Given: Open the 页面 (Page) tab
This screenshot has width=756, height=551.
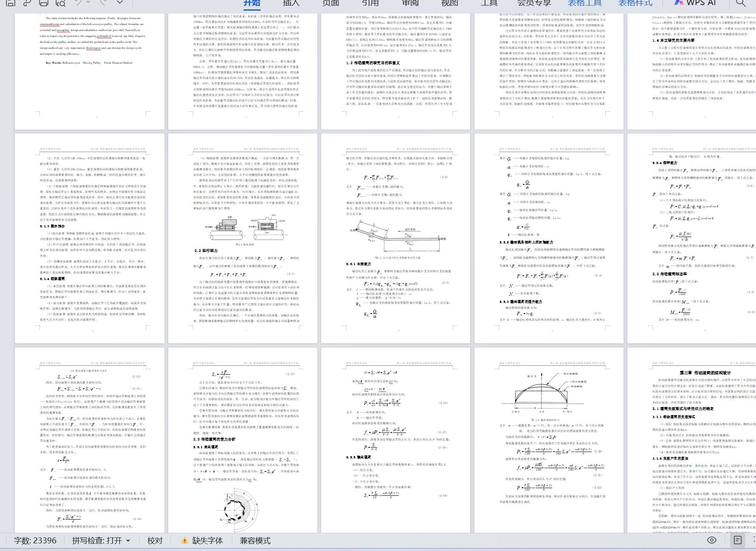Looking at the screenshot, I should coord(330,3).
